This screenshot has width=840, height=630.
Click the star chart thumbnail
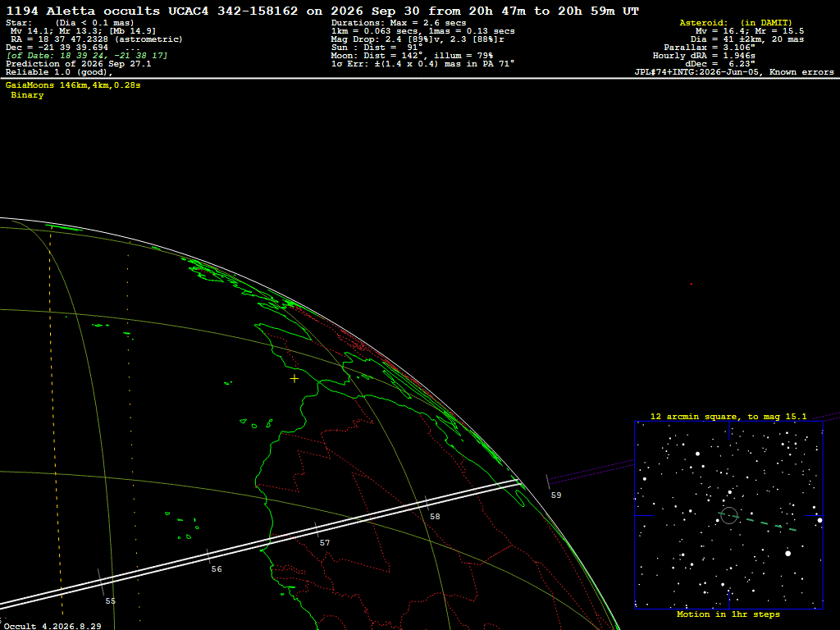728,515
